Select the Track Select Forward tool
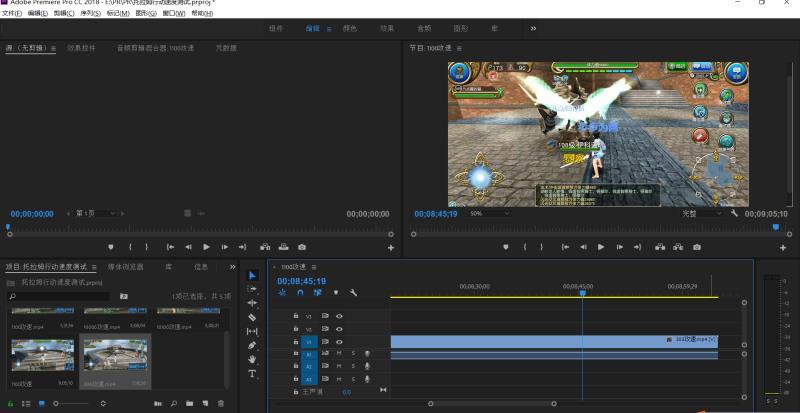Viewport: 800px width, 413px height. 252,289
